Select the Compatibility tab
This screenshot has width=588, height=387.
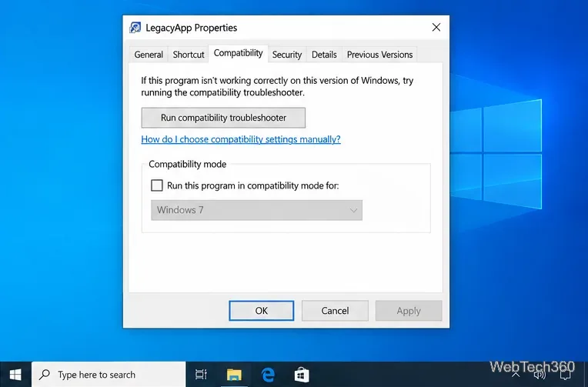coord(238,53)
